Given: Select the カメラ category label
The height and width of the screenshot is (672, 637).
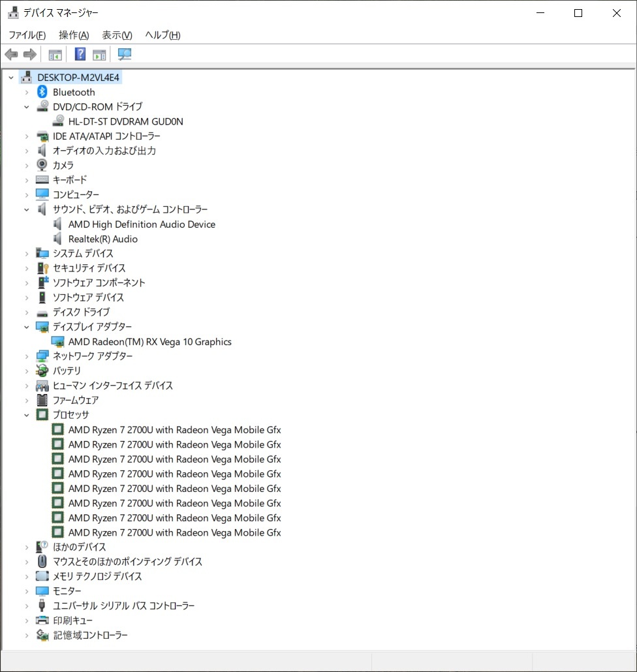Looking at the screenshot, I should [63, 166].
